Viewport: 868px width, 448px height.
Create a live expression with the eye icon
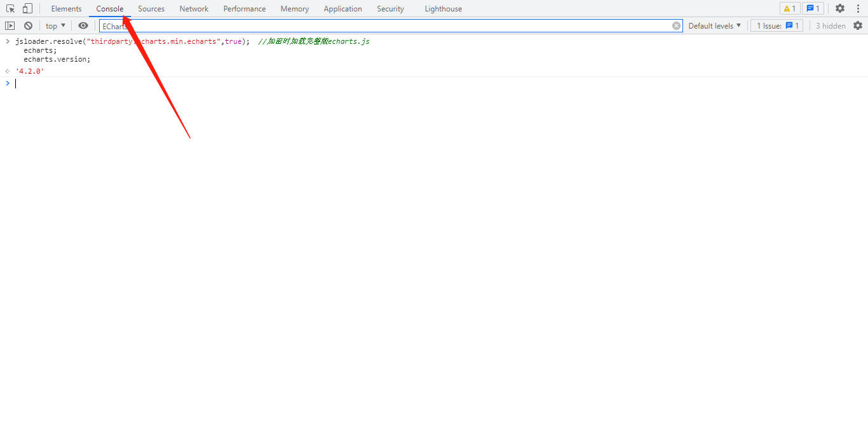click(x=83, y=25)
